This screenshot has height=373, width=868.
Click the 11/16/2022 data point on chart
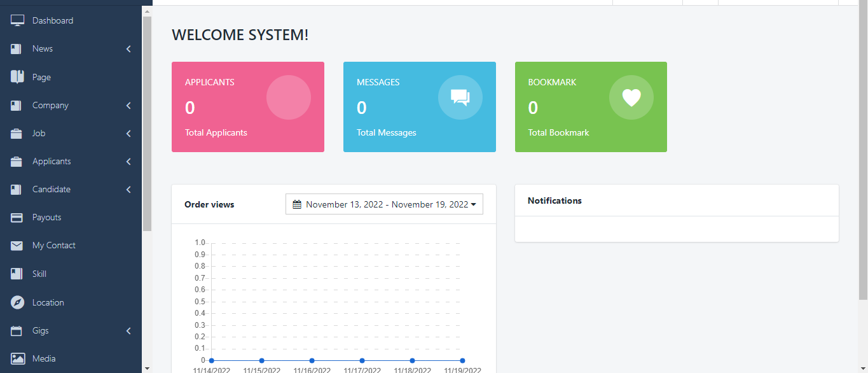coord(312,361)
